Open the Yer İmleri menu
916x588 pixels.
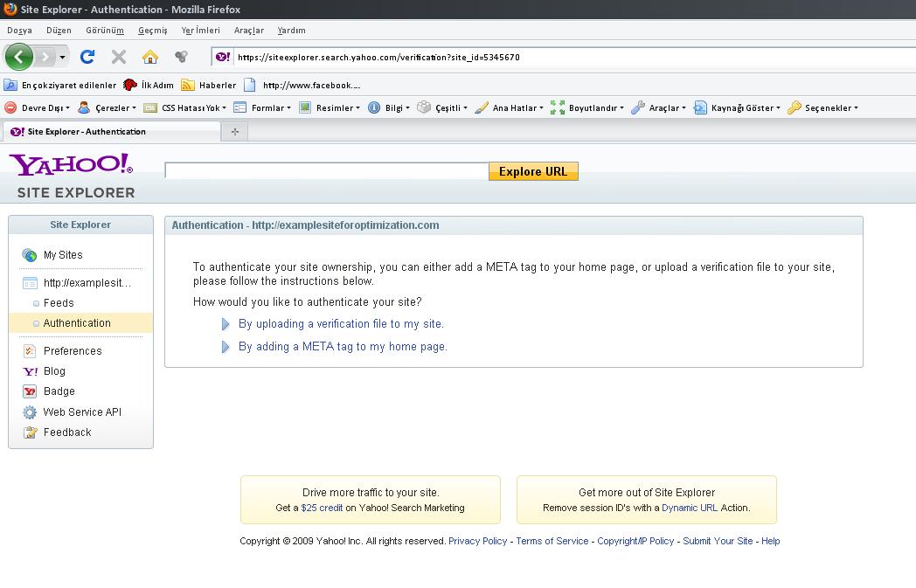200,31
